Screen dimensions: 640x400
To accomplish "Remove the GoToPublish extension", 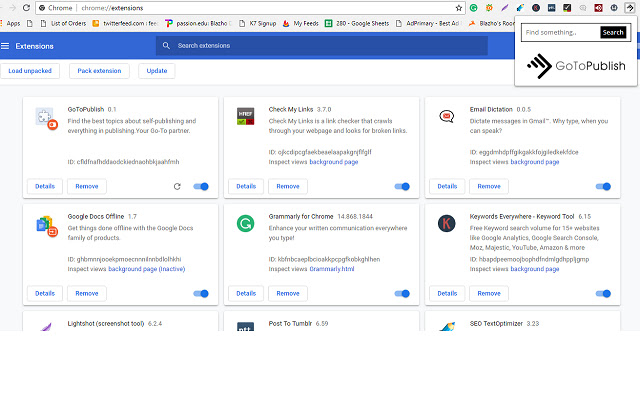I will pyautogui.click(x=87, y=187).
